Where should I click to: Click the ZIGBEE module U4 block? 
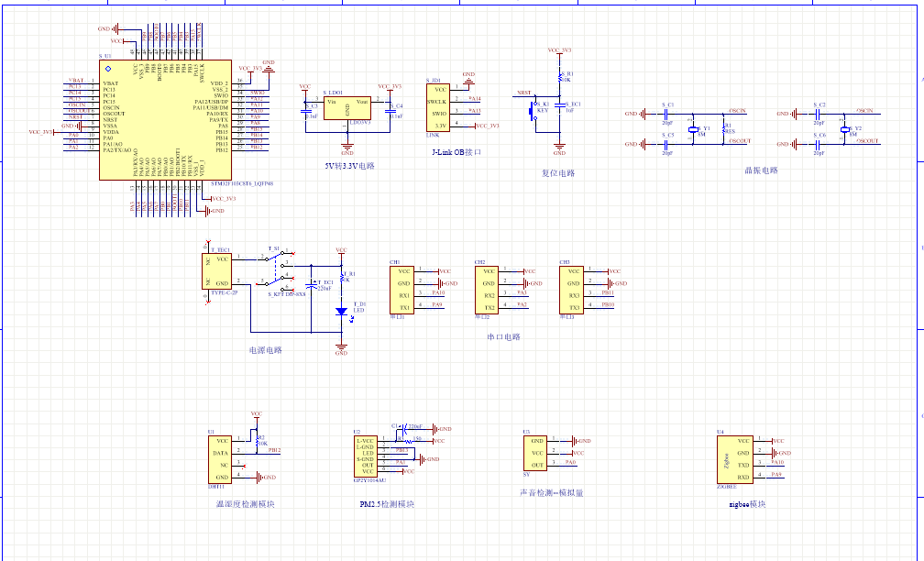point(733,459)
